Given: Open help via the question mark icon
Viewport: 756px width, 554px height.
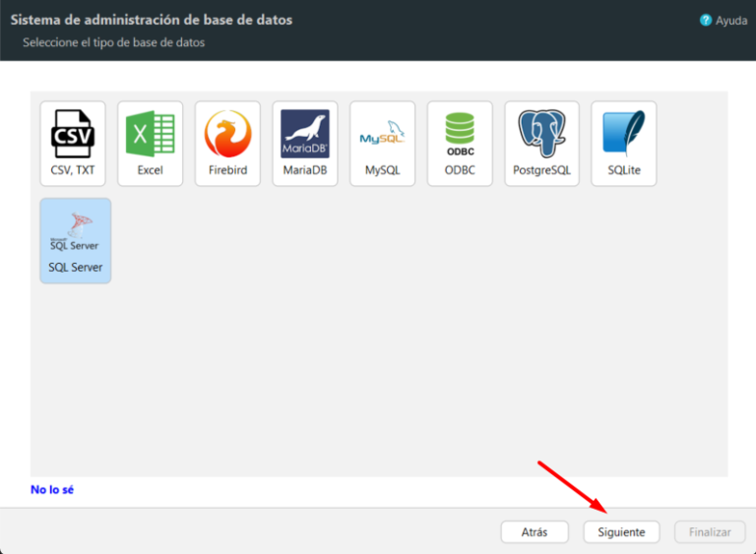Looking at the screenshot, I should point(706,21).
